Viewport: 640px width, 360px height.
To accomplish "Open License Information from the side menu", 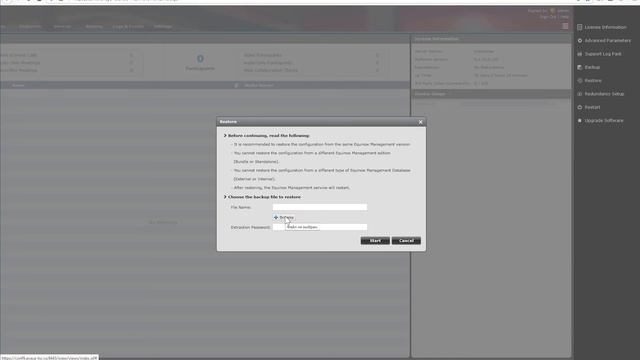I will point(605,27).
